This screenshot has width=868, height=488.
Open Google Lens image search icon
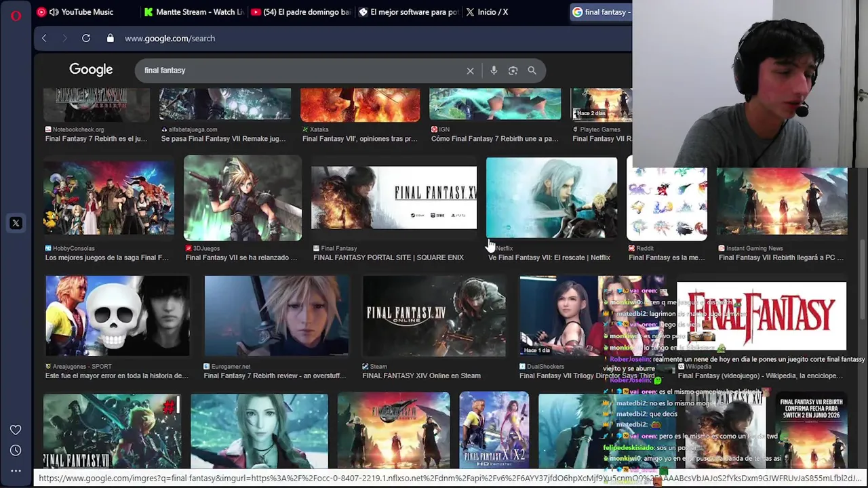point(513,70)
